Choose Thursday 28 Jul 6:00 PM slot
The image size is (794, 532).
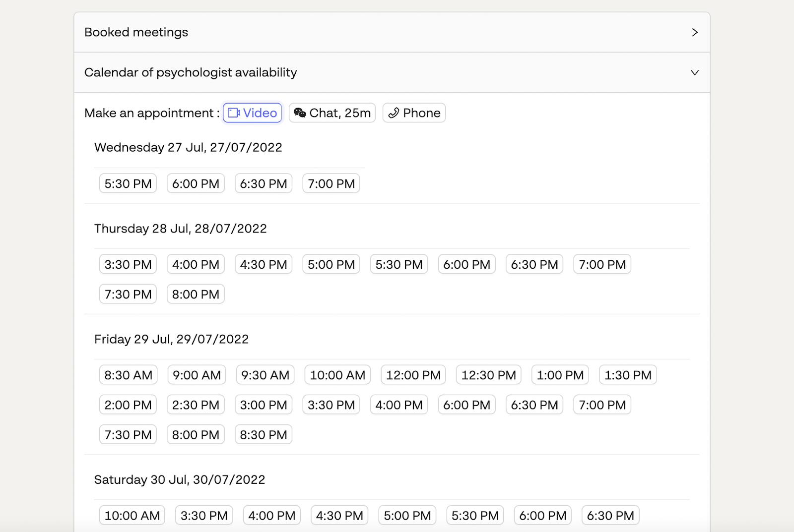pyautogui.click(x=466, y=264)
